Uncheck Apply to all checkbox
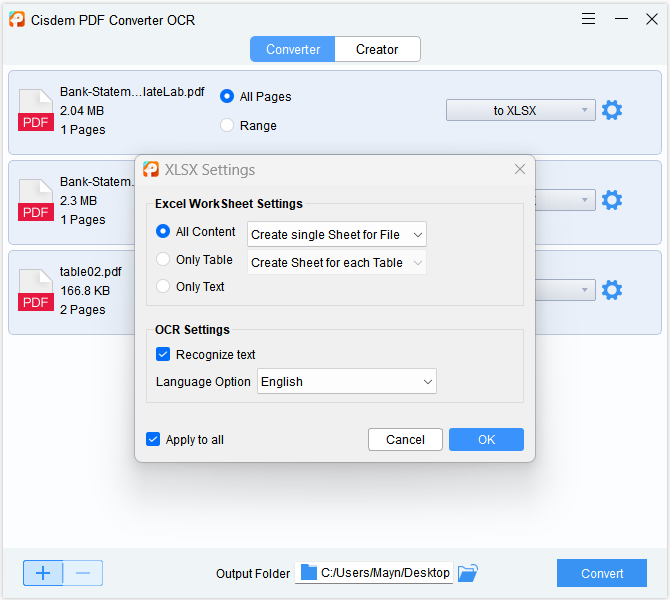The image size is (670, 600). point(153,439)
